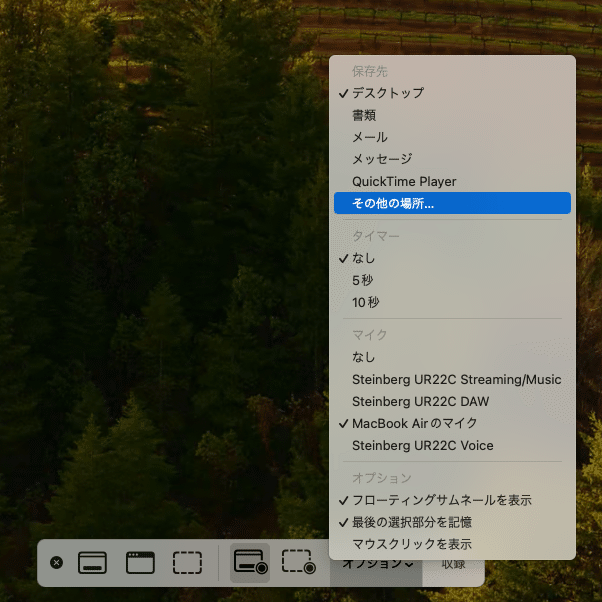Viewport: 602px width, 602px height.
Task: Select Capture Selected Window icon
Action: point(141,563)
